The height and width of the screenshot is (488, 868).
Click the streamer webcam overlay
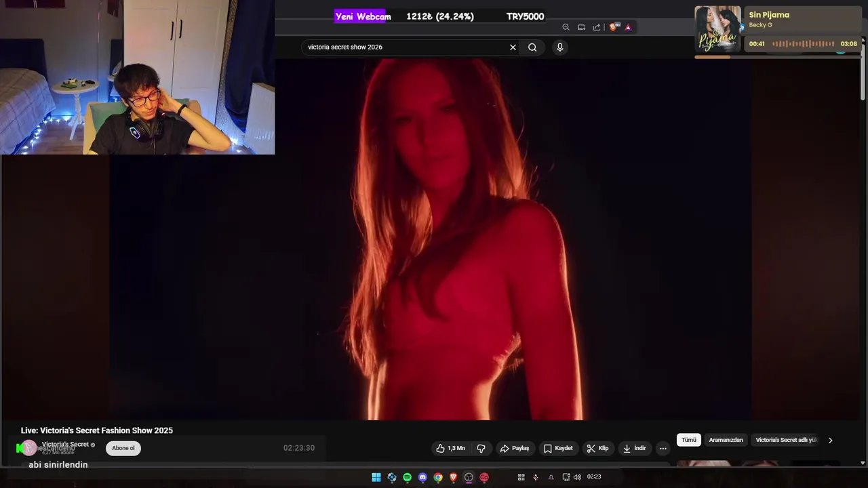point(137,77)
